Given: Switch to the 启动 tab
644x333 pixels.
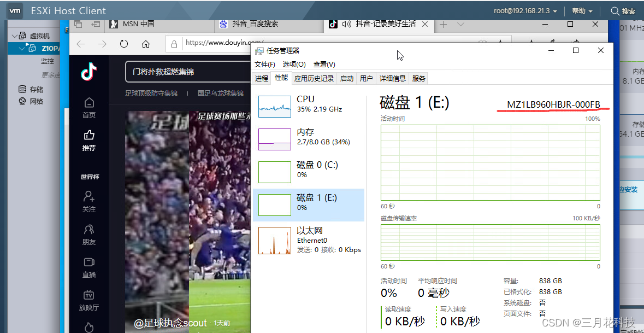Looking at the screenshot, I should tap(347, 79).
